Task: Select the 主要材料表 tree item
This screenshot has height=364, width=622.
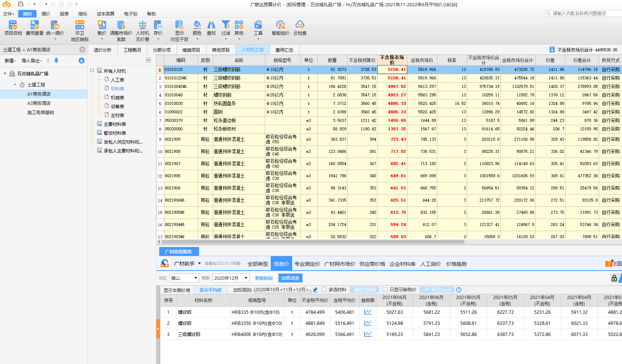Action: [115, 124]
